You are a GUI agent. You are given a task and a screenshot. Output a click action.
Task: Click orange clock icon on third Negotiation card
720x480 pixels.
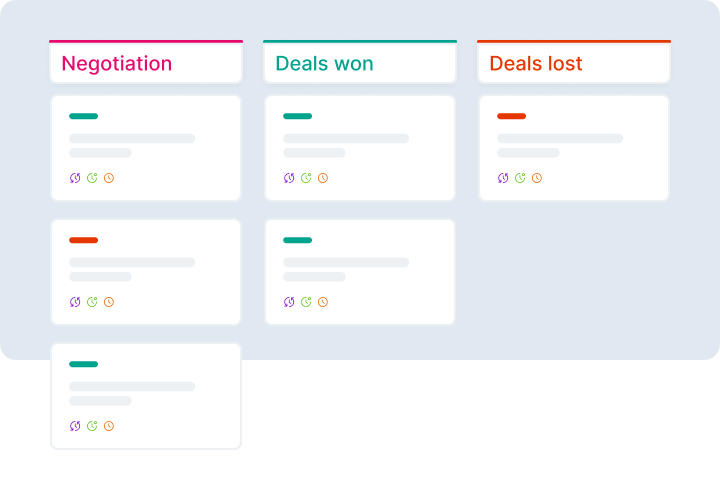click(x=109, y=426)
